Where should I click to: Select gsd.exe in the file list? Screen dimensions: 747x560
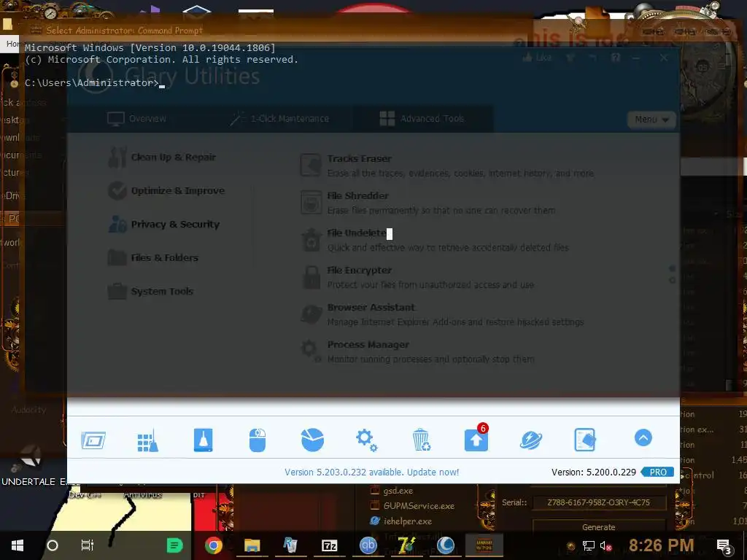click(392, 491)
